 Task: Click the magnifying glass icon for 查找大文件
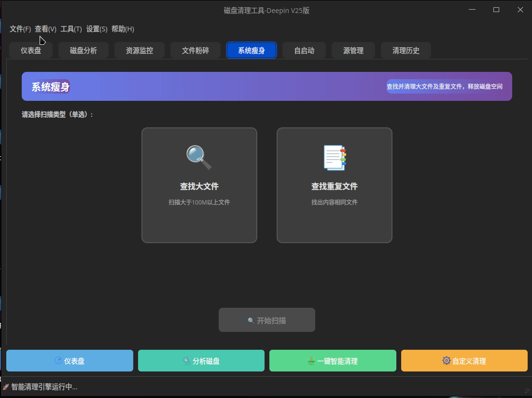click(199, 157)
